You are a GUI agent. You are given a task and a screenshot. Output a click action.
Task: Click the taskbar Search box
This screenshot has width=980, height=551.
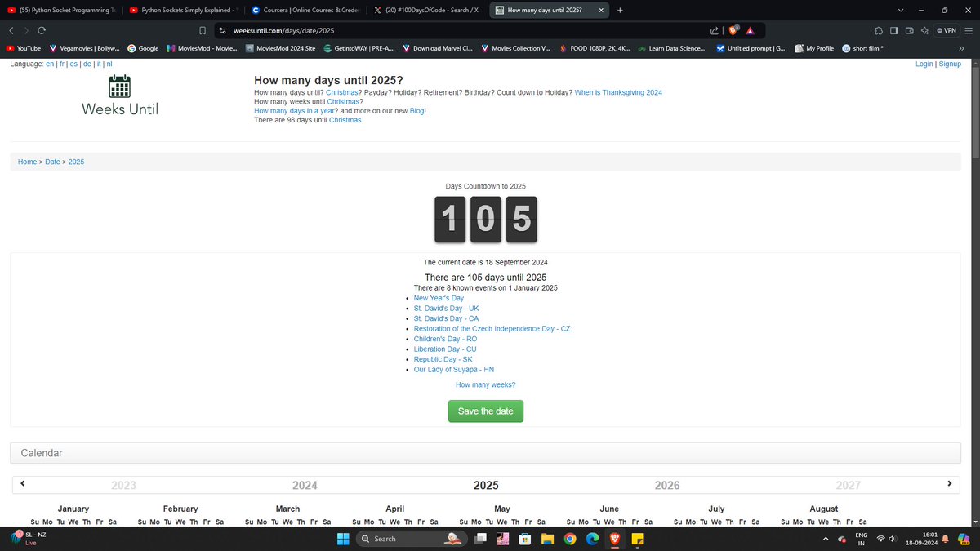(412, 538)
